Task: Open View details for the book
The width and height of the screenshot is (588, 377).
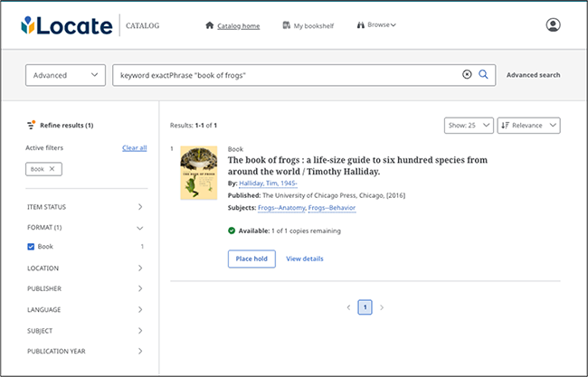Action: (x=305, y=259)
